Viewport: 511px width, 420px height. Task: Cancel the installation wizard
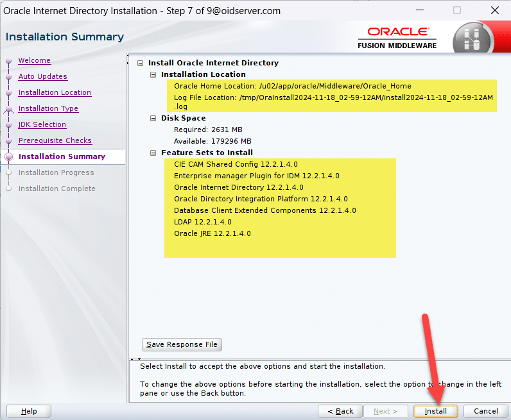pyautogui.click(x=485, y=411)
